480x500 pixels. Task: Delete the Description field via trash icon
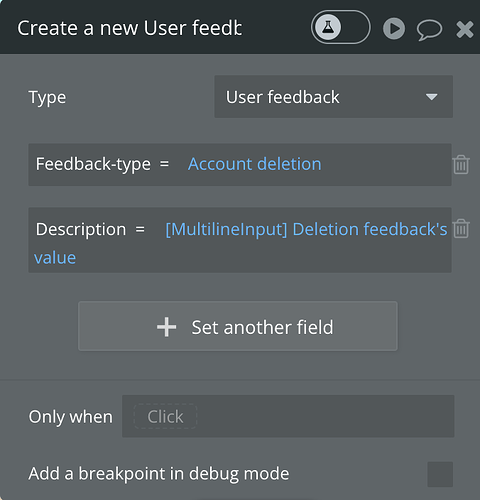click(x=461, y=228)
